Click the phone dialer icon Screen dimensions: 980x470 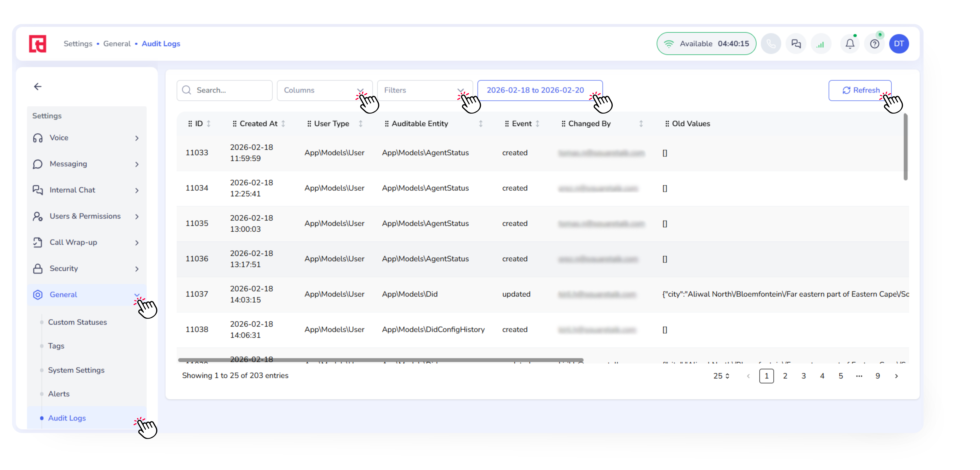tap(771, 44)
